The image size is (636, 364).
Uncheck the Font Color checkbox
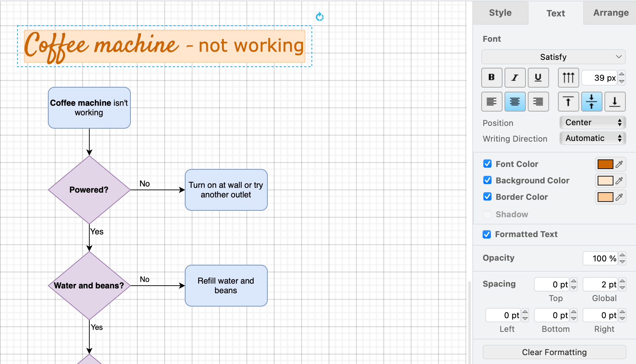[x=487, y=164]
